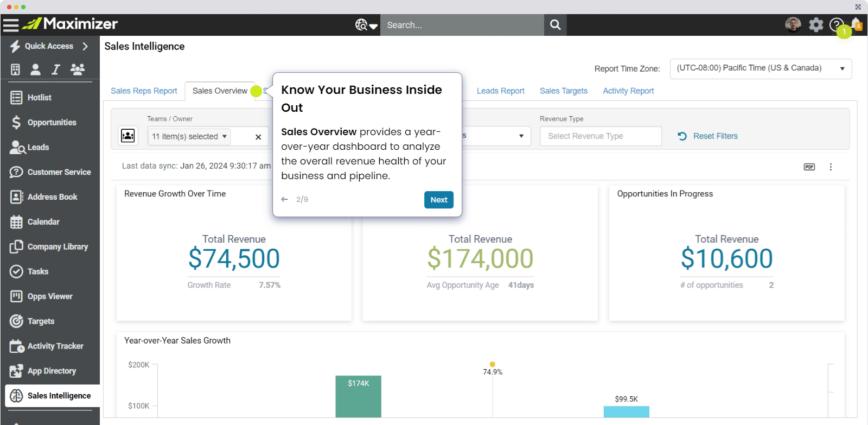Image resolution: width=868 pixels, height=425 pixels.
Task: Click the $174,000 total revenue value
Action: tap(480, 258)
